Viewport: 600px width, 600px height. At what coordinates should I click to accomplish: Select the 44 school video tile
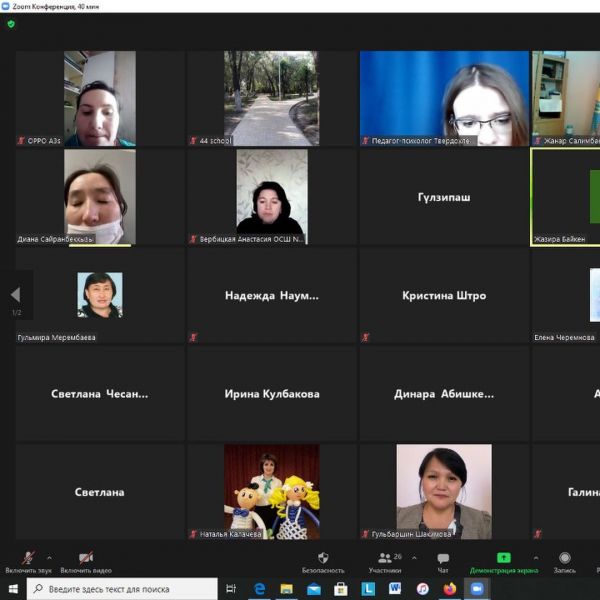(272, 98)
